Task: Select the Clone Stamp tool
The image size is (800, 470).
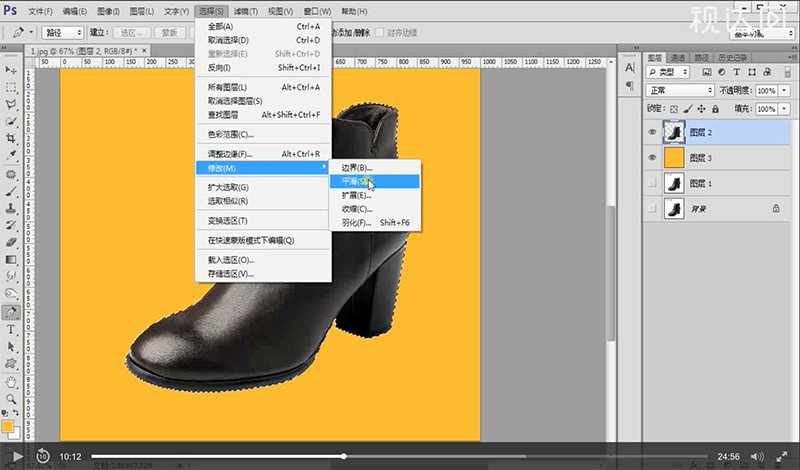Action: (x=11, y=208)
